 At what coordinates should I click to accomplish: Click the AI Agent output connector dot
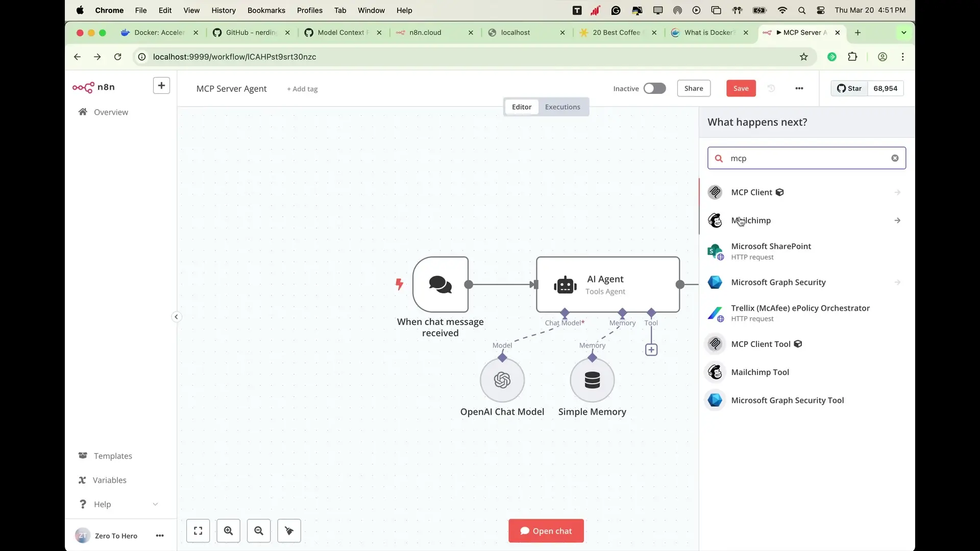tap(680, 285)
